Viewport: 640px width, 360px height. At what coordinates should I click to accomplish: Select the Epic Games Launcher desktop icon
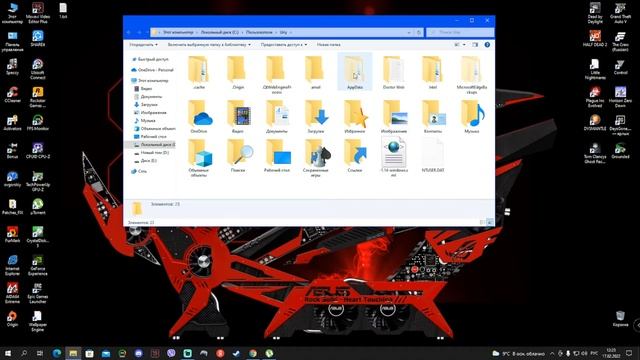pos(38,293)
